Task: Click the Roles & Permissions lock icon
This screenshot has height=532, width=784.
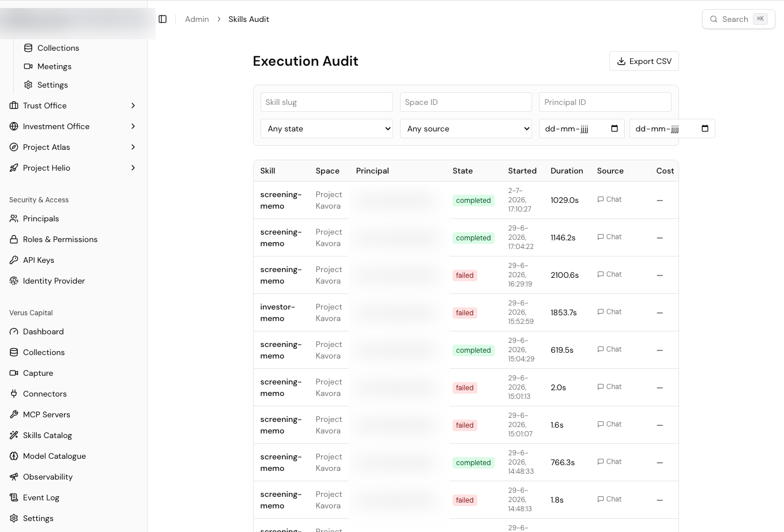Action: [x=14, y=239]
